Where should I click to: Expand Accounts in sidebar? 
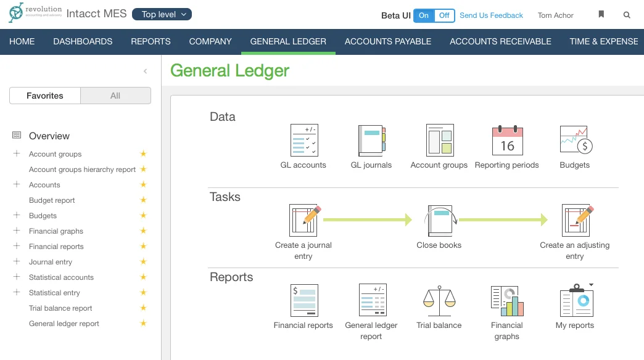(x=17, y=184)
